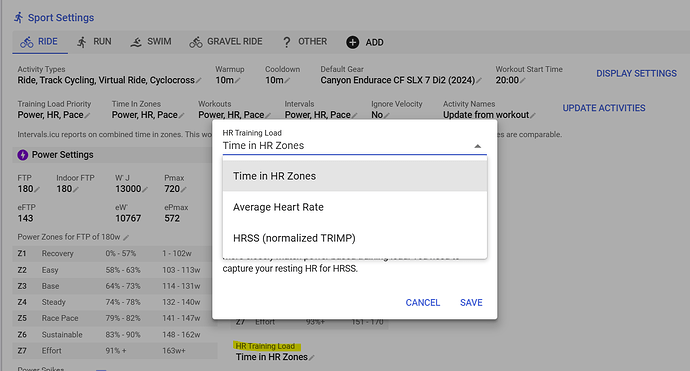Collapse the HR Training Load dropdown arrow
The image size is (690, 371).
[x=477, y=146]
